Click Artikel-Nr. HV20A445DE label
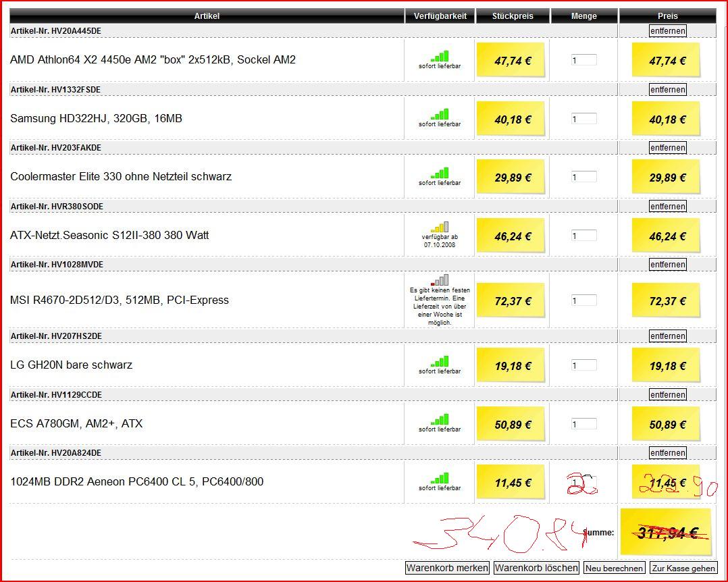This screenshot has height=582, width=728. click(x=55, y=31)
